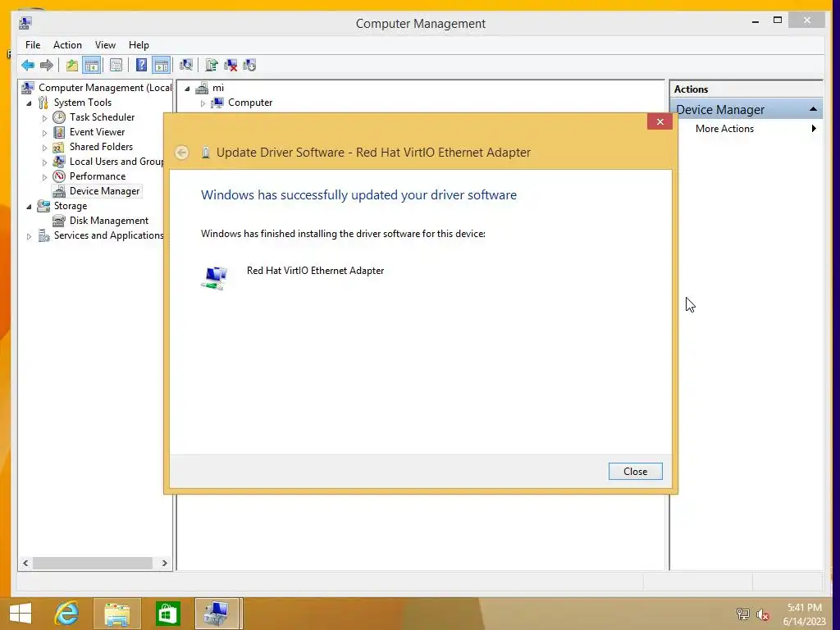
Task: Select Disk Management tree item
Action: 109,221
